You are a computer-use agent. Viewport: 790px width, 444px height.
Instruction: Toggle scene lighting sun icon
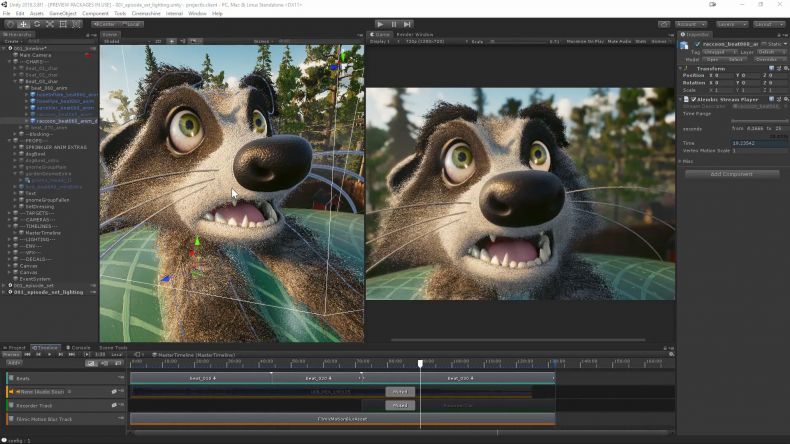point(171,41)
